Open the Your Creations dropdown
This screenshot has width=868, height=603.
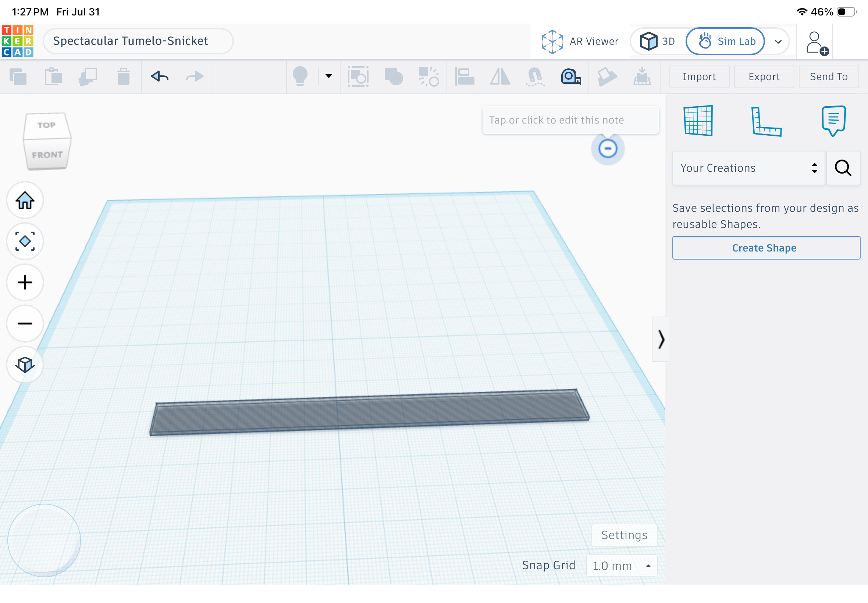click(x=748, y=168)
